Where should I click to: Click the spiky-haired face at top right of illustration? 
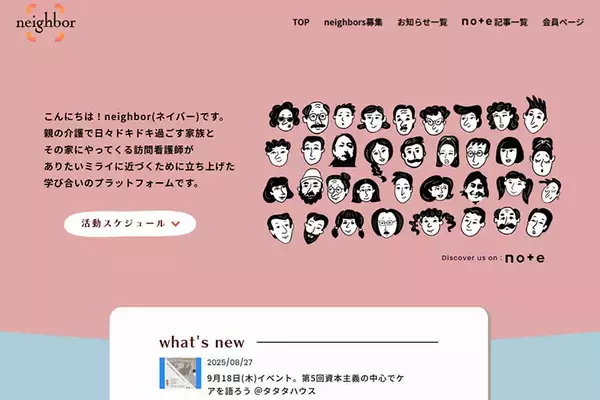click(536, 114)
